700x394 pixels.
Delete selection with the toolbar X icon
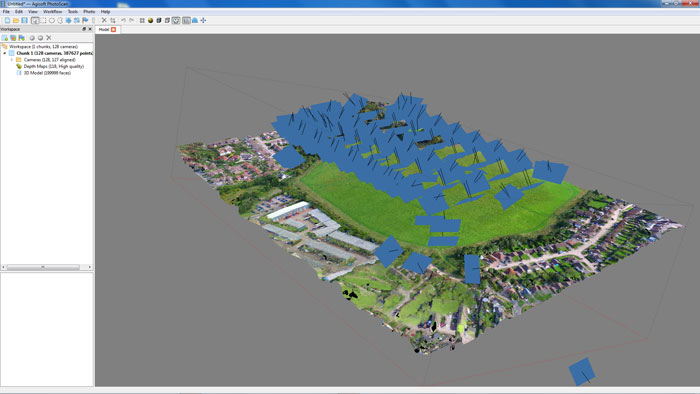104,21
